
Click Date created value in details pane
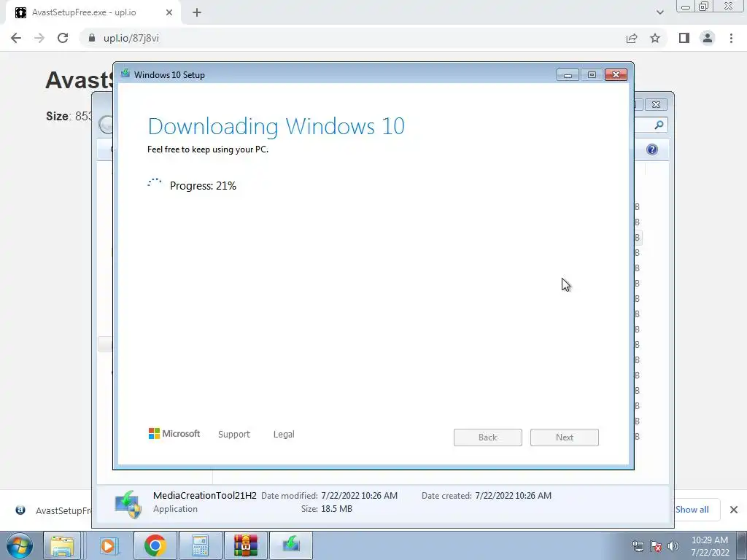pyautogui.click(x=513, y=496)
